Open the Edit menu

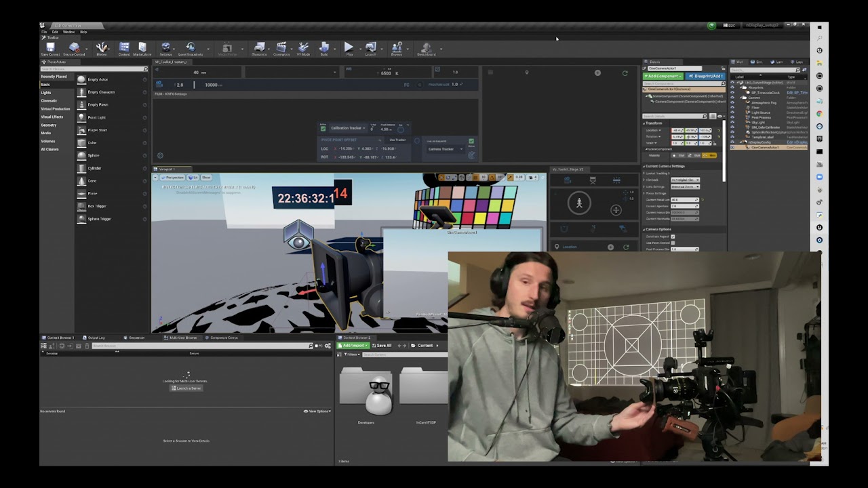tap(56, 32)
